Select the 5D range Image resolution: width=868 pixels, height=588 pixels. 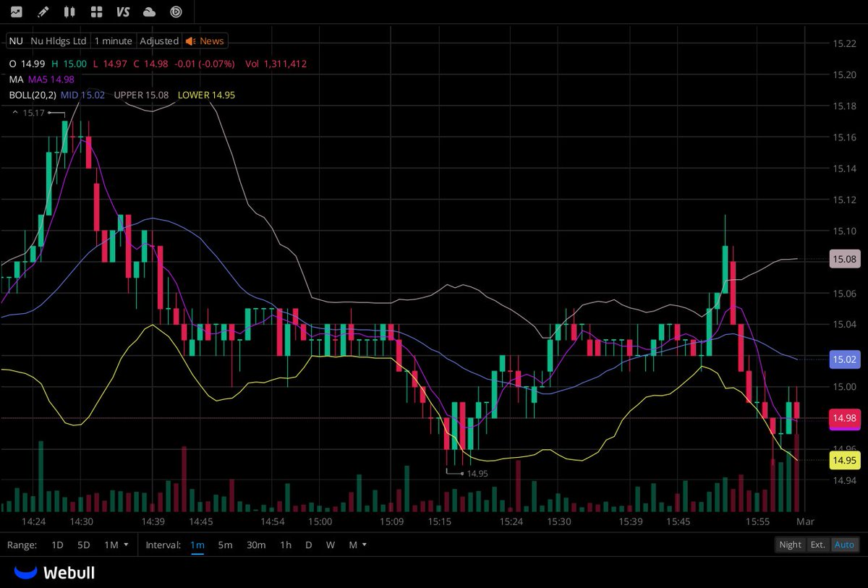84,545
